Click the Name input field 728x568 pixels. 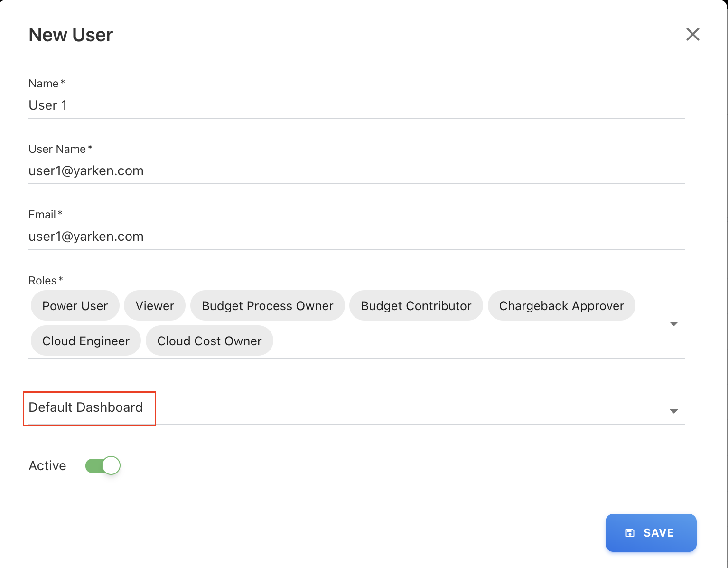coord(356,105)
